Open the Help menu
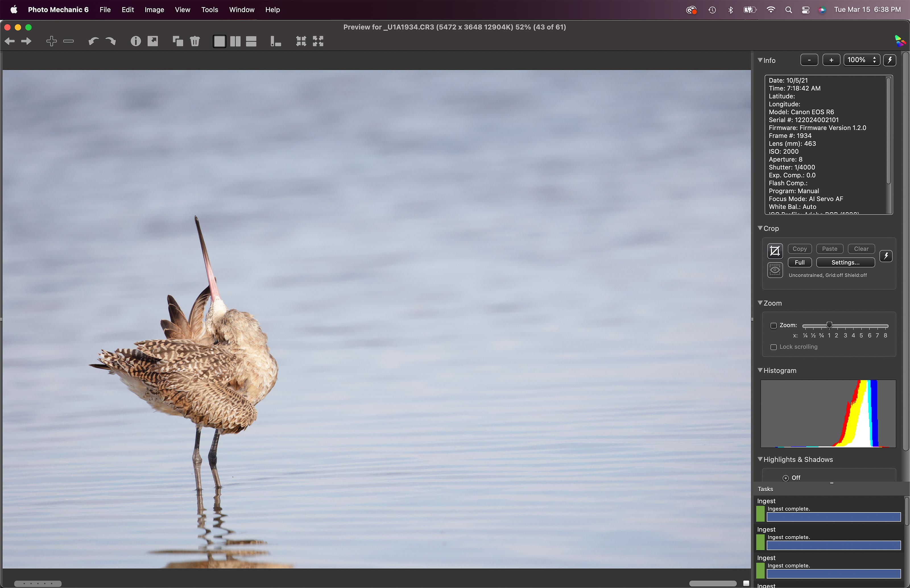Image resolution: width=910 pixels, height=588 pixels. 272,10
